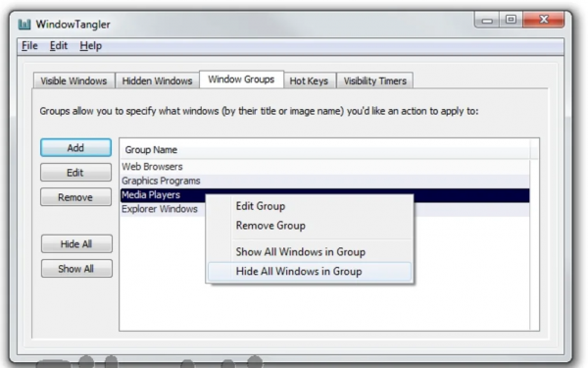Click the Add group button
Viewport: 588px width, 368px height.
75,147
